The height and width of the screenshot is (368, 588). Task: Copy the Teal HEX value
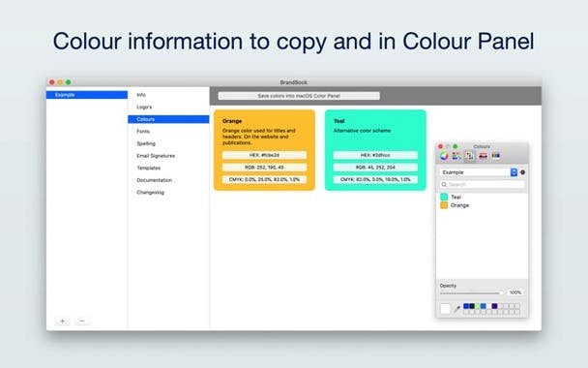(375, 155)
